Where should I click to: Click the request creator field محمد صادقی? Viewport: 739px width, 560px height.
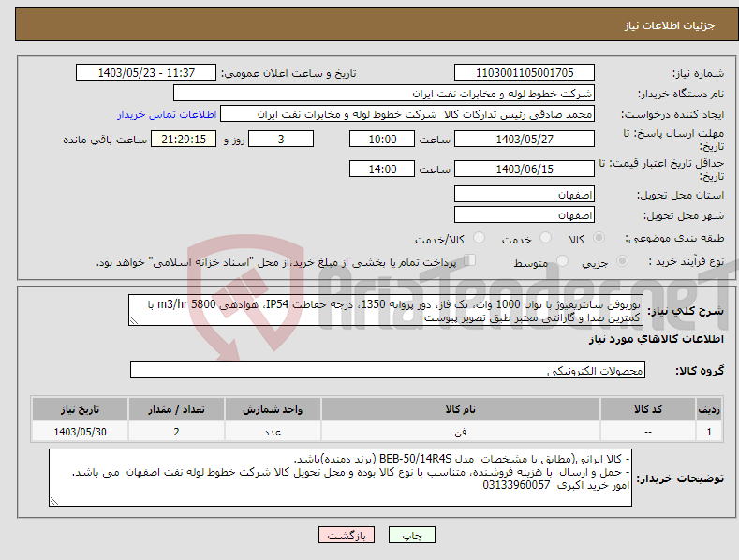(407, 114)
